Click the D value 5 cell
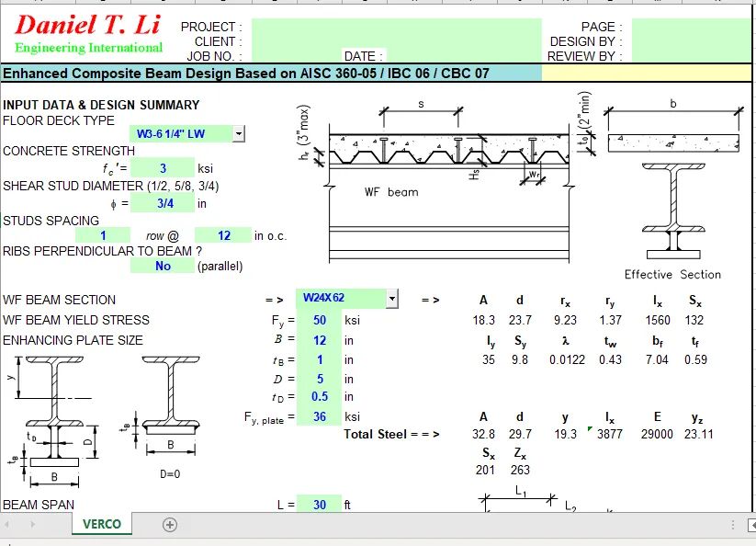This screenshot has width=756, height=546. point(319,379)
